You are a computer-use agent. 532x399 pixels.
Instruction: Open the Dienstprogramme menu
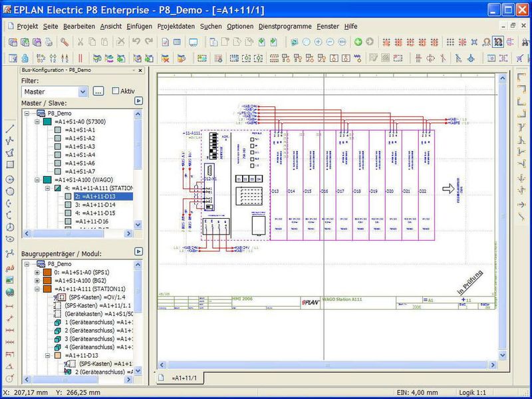pyautogui.click(x=285, y=27)
